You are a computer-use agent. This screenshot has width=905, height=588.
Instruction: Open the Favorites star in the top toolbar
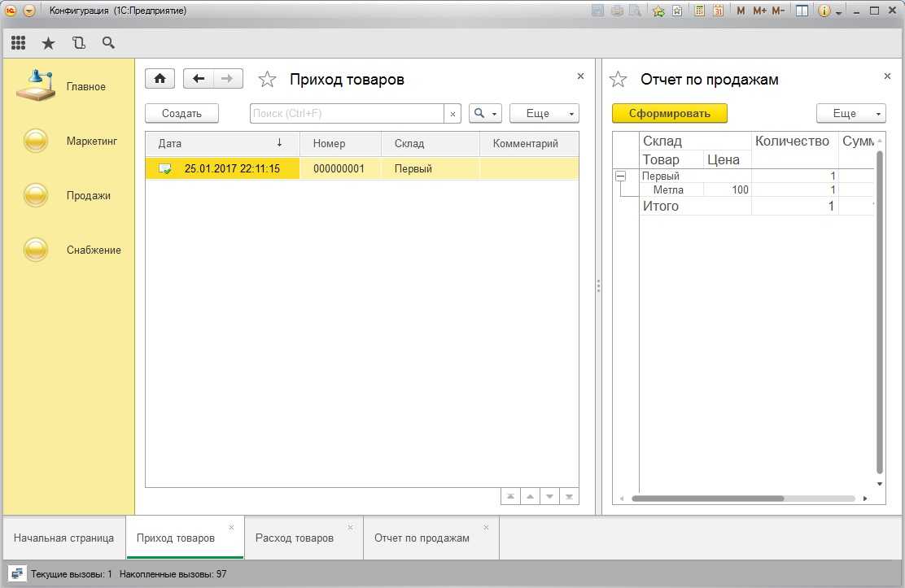click(48, 43)
